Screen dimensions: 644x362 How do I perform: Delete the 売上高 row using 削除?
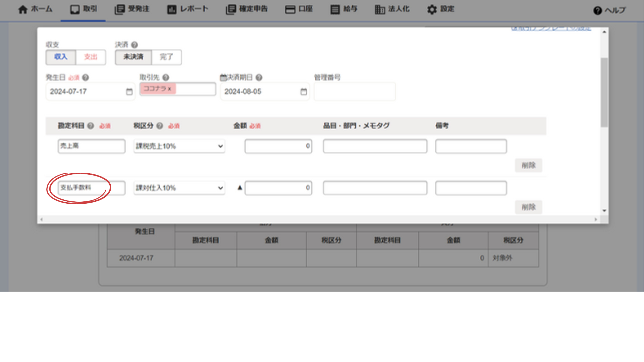point(528,165)
